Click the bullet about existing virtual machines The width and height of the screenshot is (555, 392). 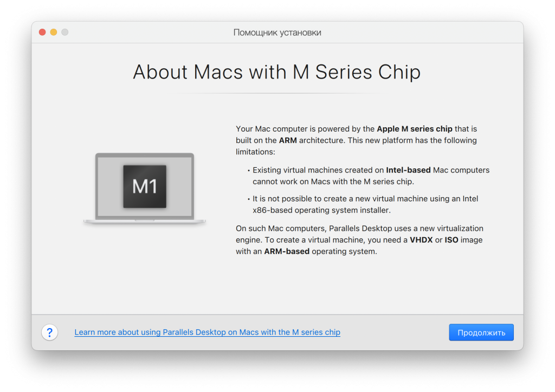click(x=371, y=176)
